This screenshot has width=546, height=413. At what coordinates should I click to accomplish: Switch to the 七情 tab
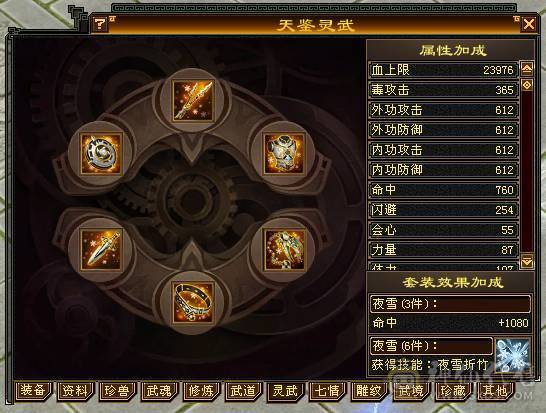[x=327, y=390]
